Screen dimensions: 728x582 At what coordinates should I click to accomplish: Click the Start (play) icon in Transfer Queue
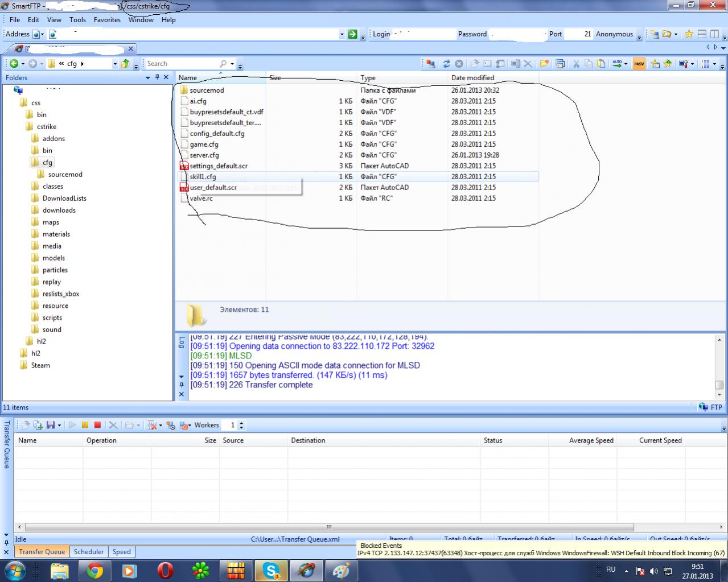72,425
